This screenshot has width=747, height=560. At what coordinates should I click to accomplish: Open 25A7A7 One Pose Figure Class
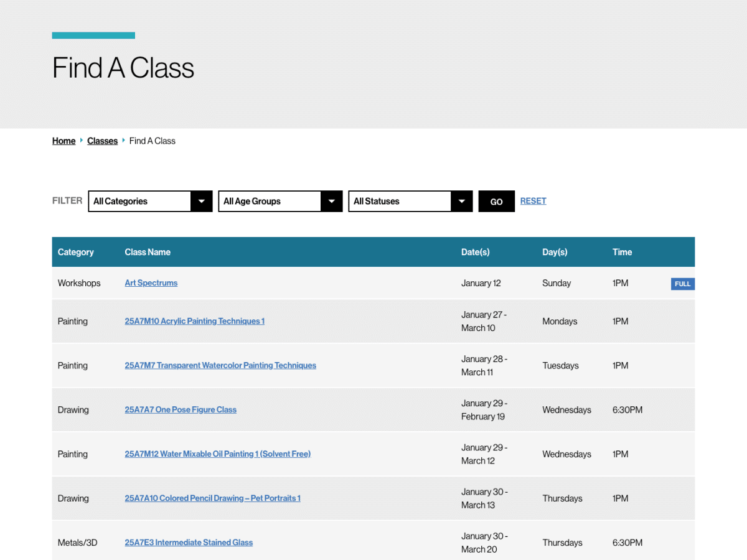pyautogui.click(x=181, y=410)
